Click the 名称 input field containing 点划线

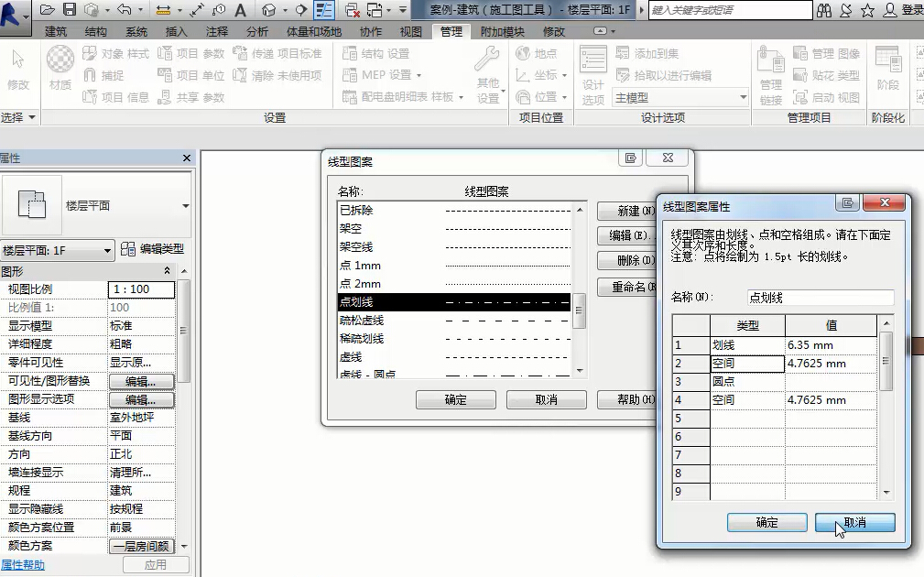[x=820, y=298]
